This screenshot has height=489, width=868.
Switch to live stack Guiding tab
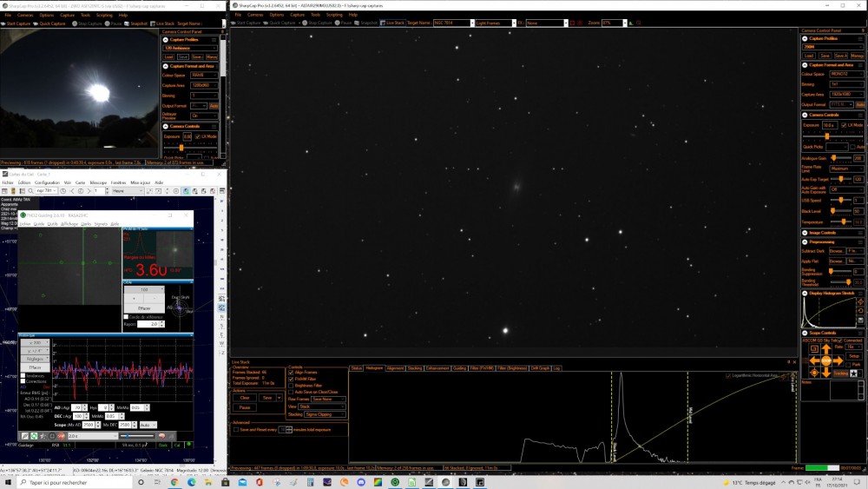pyautogui.click(x=459, y=368)
